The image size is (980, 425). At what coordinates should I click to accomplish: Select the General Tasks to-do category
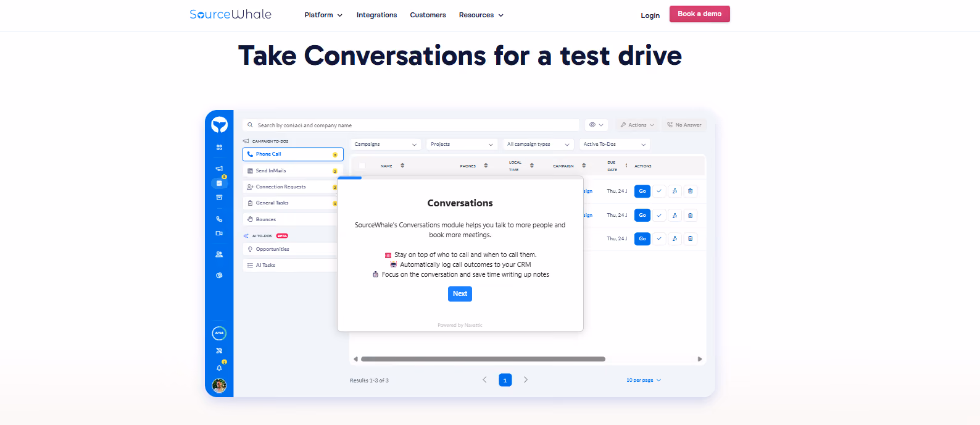[x=291, y=203]
